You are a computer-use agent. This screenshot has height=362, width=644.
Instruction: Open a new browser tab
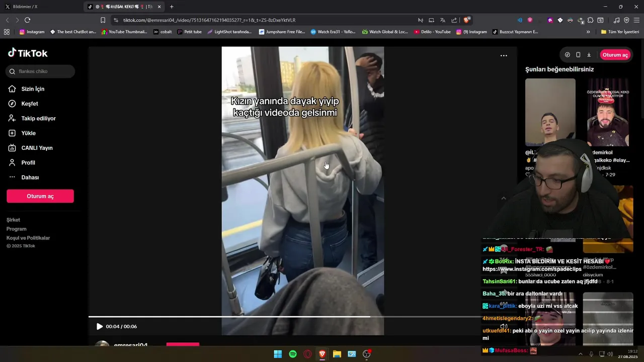[x=172, y=7]
